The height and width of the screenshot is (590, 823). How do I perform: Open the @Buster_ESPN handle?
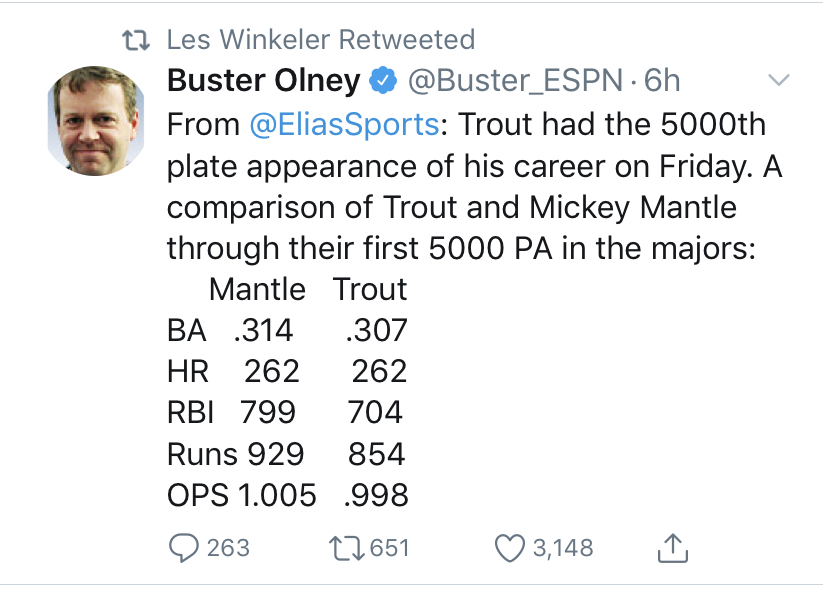[515, 80]
